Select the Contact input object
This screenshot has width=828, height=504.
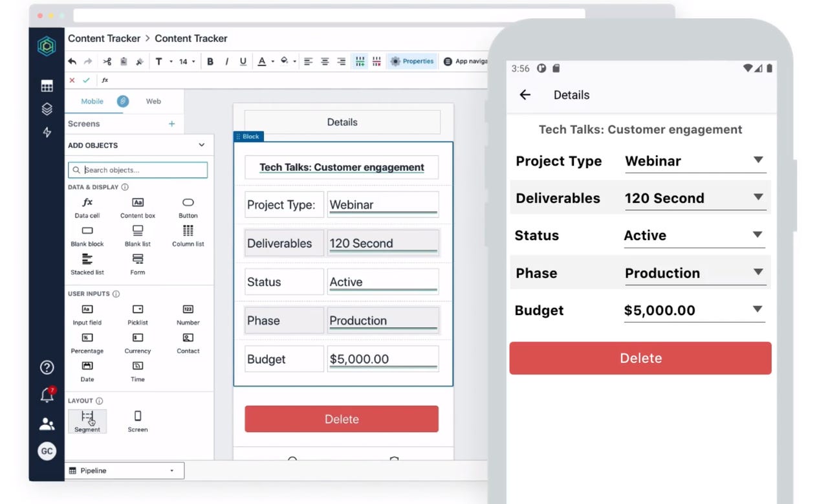pyautogui.click(x=188, y=342)
